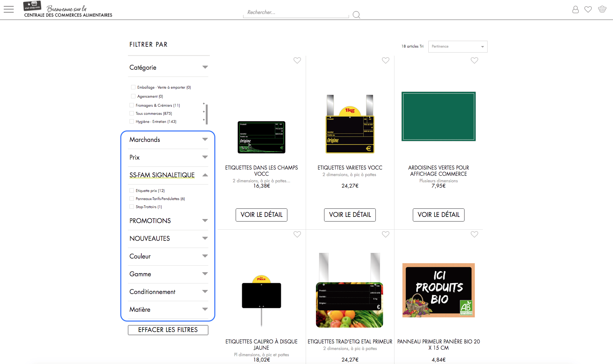Image resolution: width=613 pixels, height=364 pixels.
Task: Favorite Etiquettes Dans Les Champs VOCC heart
Action: pyautogui.click(x=297, y=60)
